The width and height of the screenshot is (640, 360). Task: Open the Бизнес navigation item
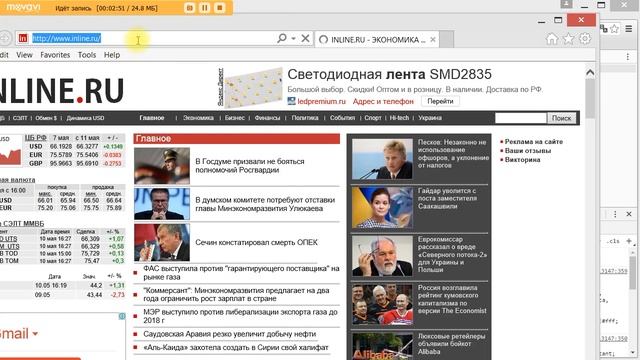(235, 118)
